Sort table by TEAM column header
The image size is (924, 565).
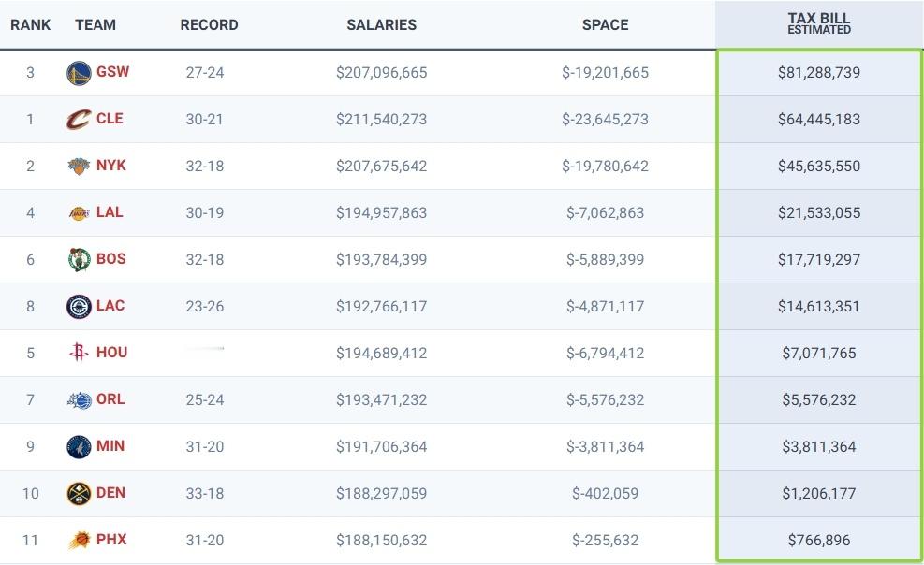click(x=95, y=24)
